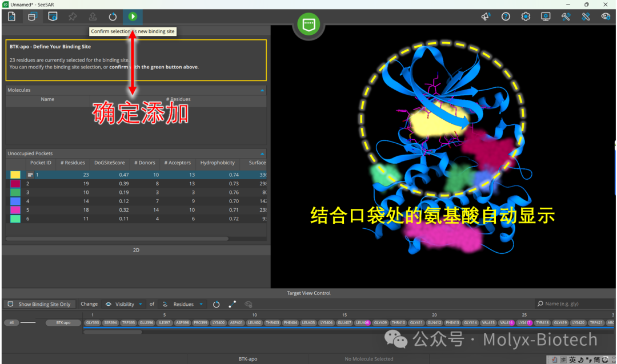
Task: Sort by DoGSiteScore column header
Action: pos(109,163)
